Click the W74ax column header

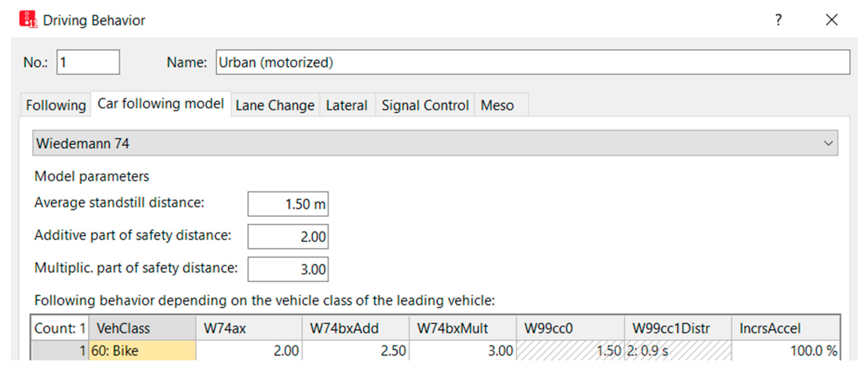pyautogui.click(x=249, y=328)
